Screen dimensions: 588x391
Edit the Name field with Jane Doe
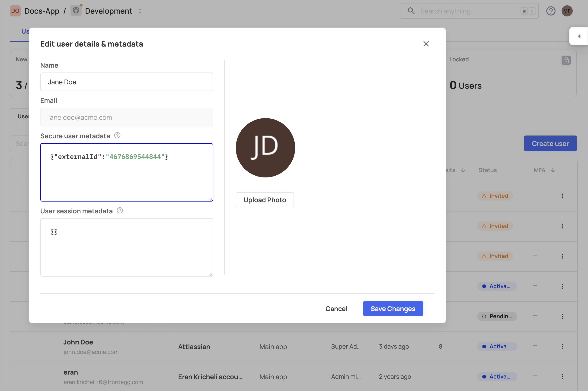(127, 82)
